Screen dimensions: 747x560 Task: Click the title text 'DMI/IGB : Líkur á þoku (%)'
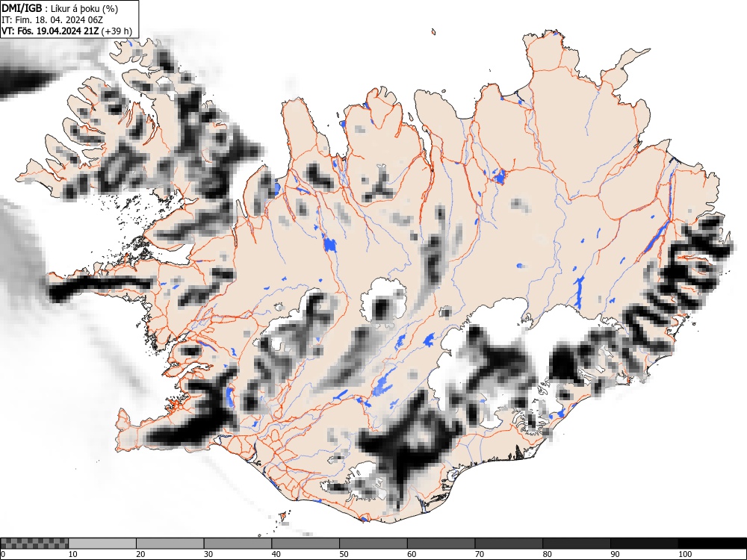point(60,8)
